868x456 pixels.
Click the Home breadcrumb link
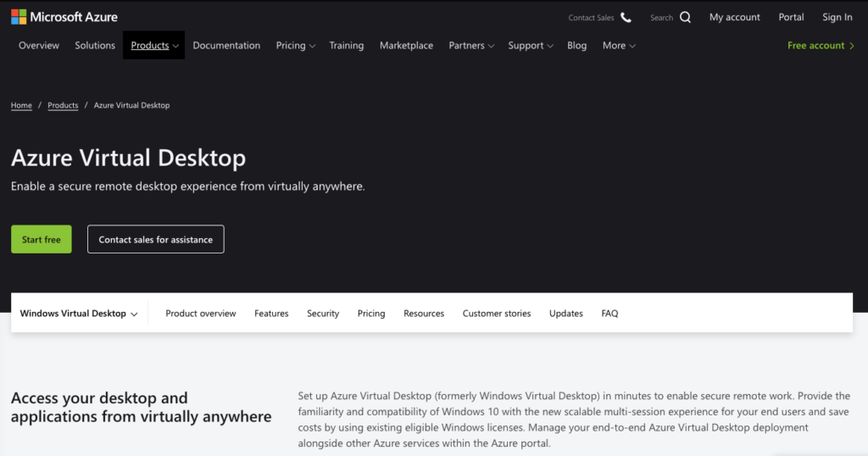coord(21,105)
